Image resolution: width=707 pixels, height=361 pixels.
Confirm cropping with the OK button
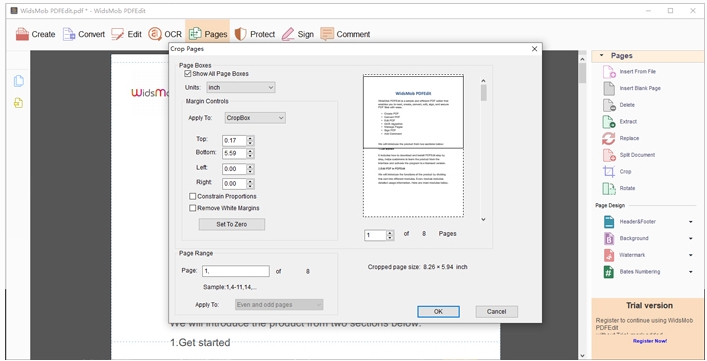pos(438,311)
